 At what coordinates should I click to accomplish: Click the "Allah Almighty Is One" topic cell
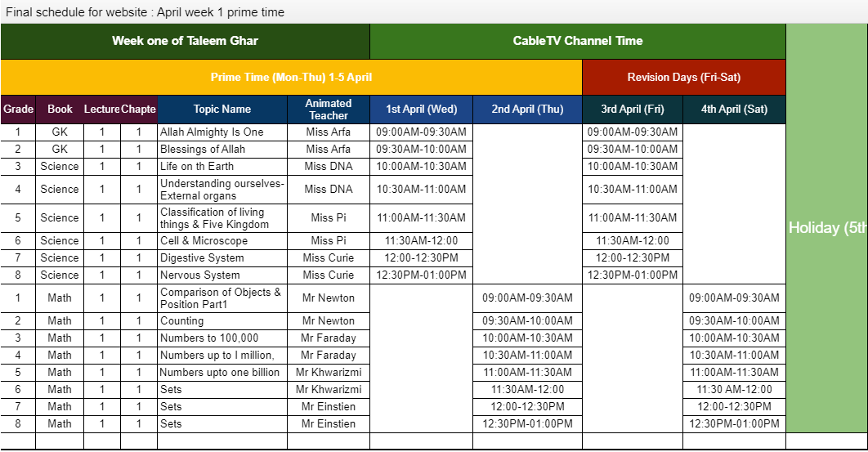click(x=212, y=132)
